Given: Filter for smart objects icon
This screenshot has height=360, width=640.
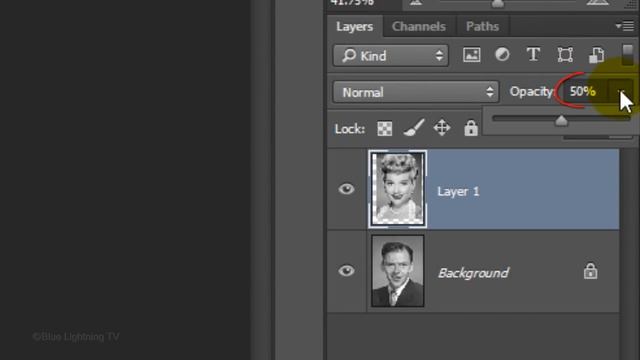Looking at the screenshot, I should 596,55.
